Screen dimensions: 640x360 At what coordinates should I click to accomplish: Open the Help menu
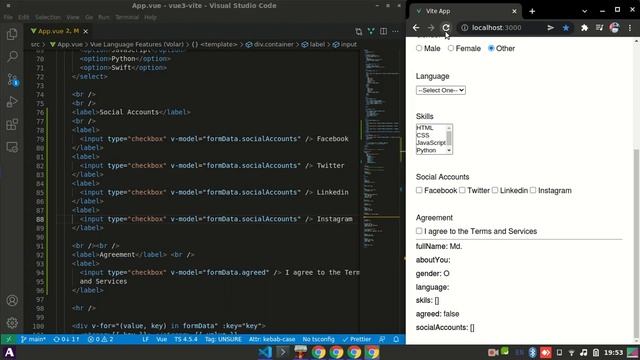(x=150, y=17)
